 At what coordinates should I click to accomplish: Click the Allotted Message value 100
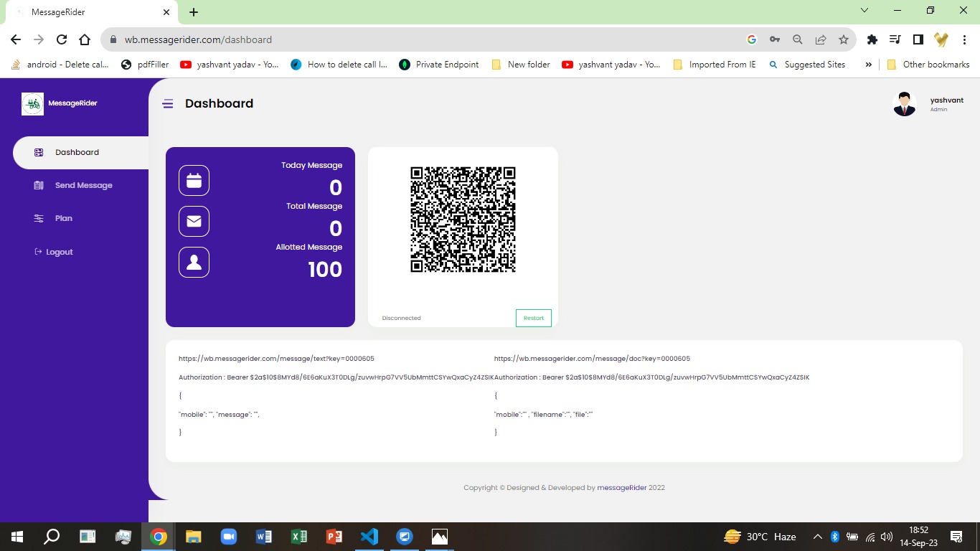(325, 270)
